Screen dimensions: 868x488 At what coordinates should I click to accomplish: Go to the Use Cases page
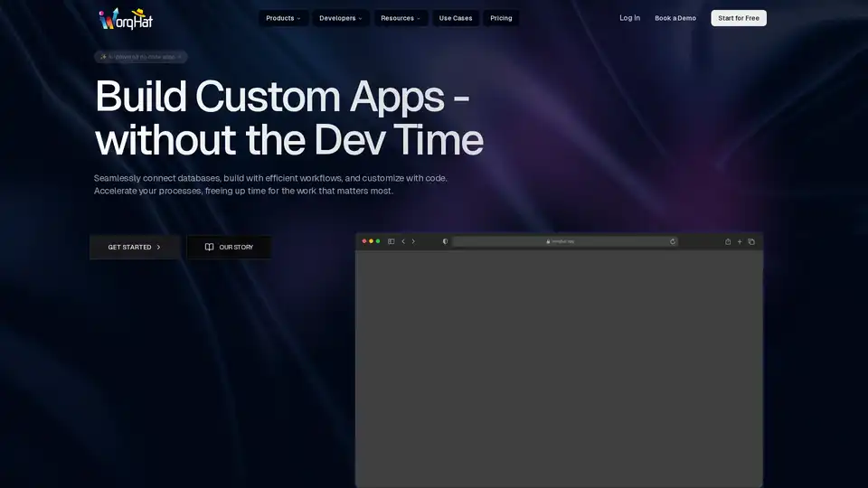[x=456, y=18]
